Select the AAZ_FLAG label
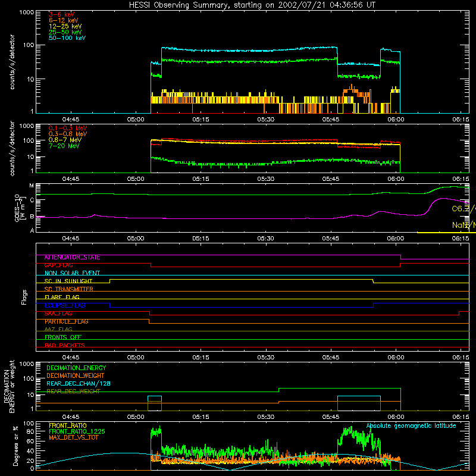Image resolution: width=476 pixels, height=476 pixels. [x=58, y=330]
